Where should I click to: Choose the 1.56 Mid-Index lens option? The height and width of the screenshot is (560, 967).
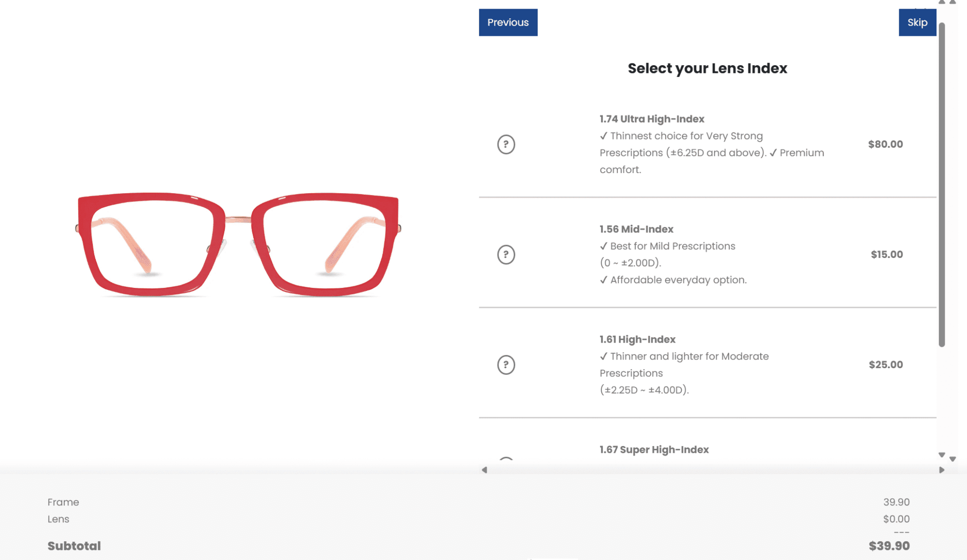[x=636, y=230]
